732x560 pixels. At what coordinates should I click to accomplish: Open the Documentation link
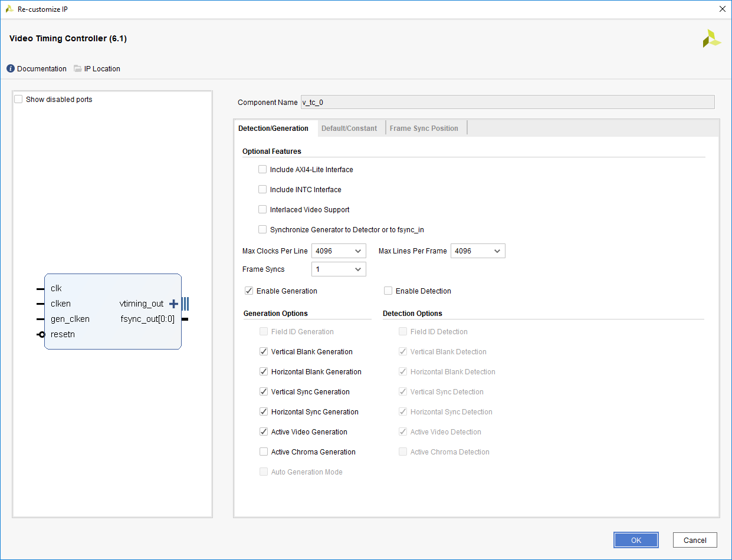(x=42, y=69)
